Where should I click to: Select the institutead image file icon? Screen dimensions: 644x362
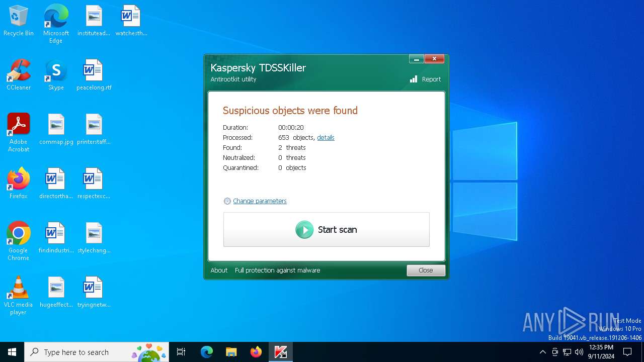[94, 21]
